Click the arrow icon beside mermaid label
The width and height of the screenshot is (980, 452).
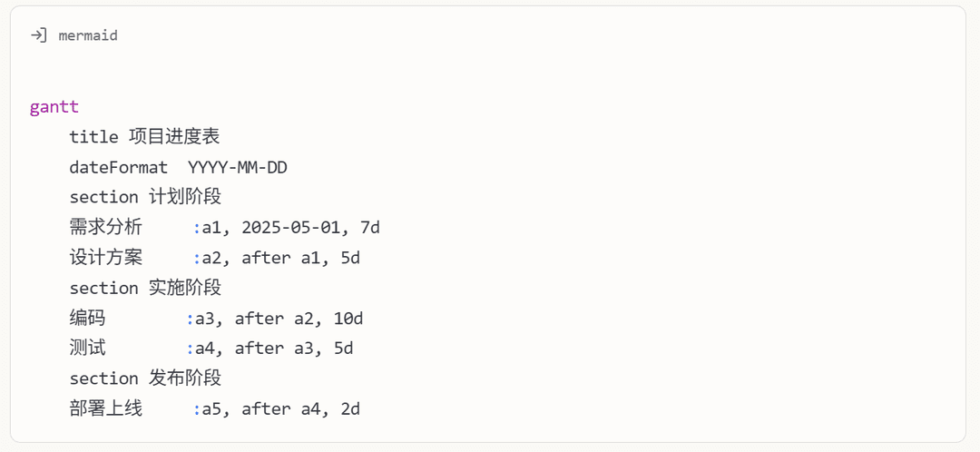[x=39, y=35]
